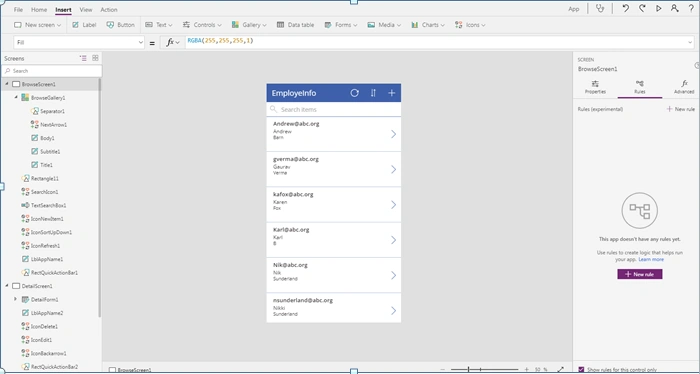Open the Help question mark icon
Viewport: 700px width, 374px height.
691,8
